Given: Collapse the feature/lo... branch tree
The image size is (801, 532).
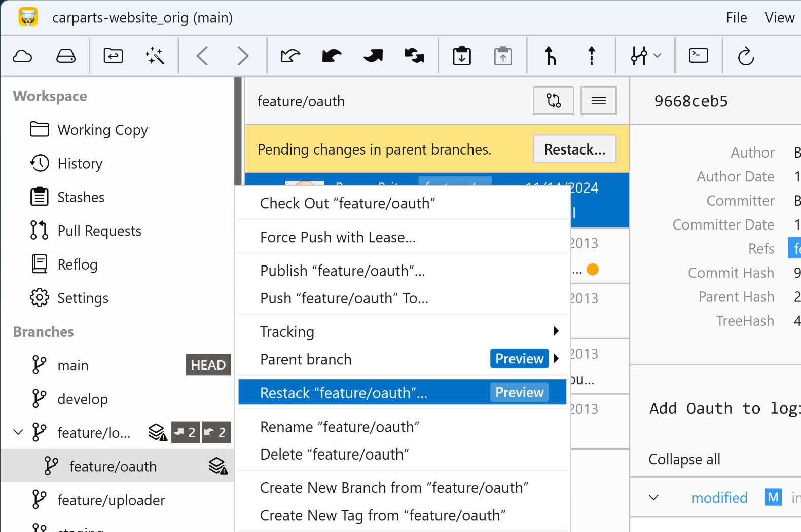Looking at the screenshot, I should pyautogui.click(x=18, y=432).
